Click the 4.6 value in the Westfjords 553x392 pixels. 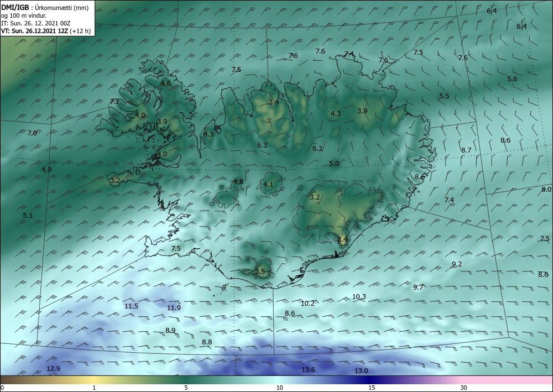tap(165, 83)
